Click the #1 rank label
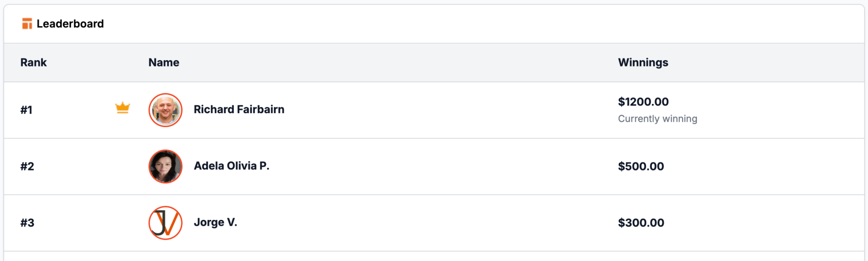The height and width of the screenshot is (261, 868). point(26,110)
